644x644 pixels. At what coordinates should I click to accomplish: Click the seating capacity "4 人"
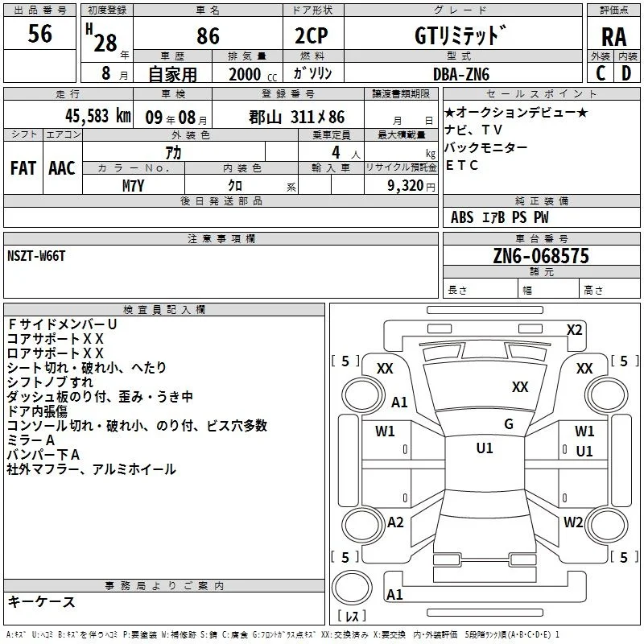coord(345,153)
